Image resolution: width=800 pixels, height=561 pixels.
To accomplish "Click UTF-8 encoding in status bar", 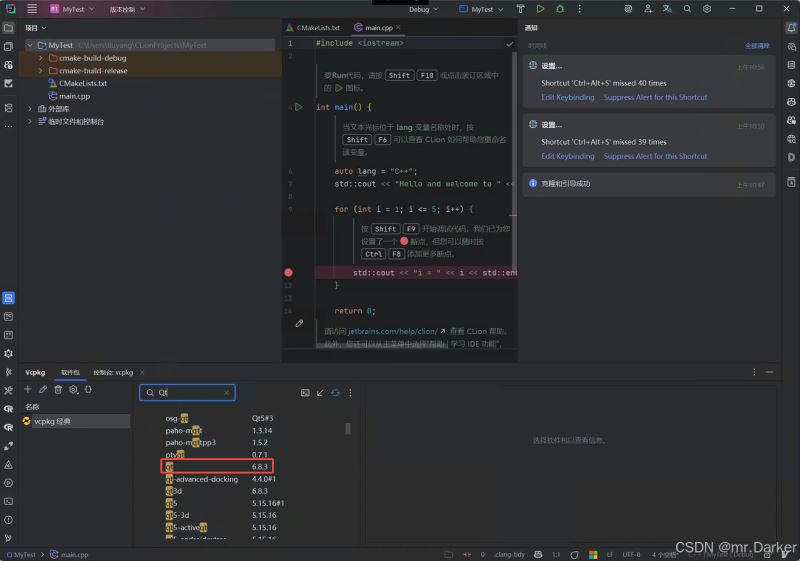I will pyautogui.click(x=631, y=554).
